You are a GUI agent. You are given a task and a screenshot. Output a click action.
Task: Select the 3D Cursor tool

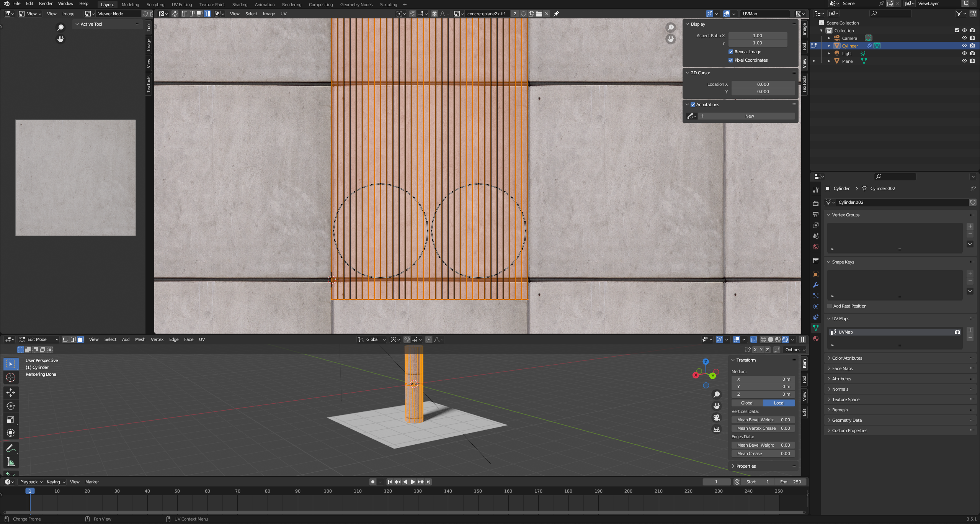[x=11, y=377]
